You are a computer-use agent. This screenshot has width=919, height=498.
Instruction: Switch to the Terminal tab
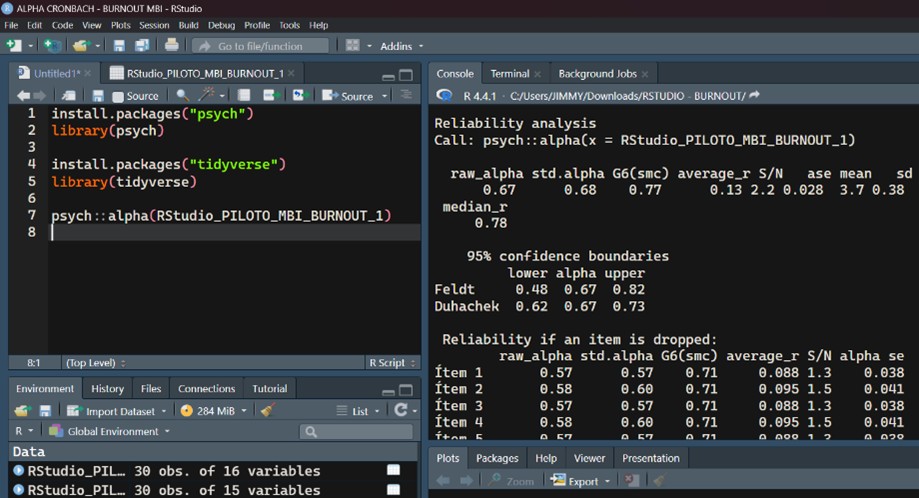pyautogui.click(x=510, y=74)
